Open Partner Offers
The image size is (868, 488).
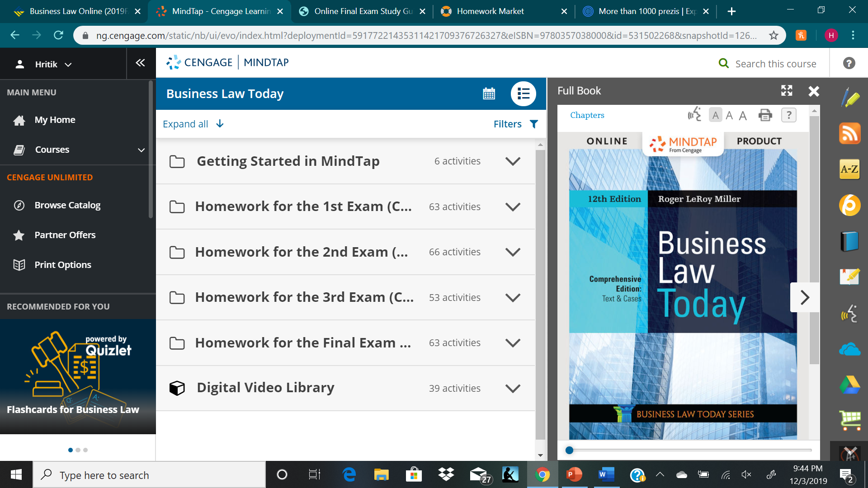point(65,235)
